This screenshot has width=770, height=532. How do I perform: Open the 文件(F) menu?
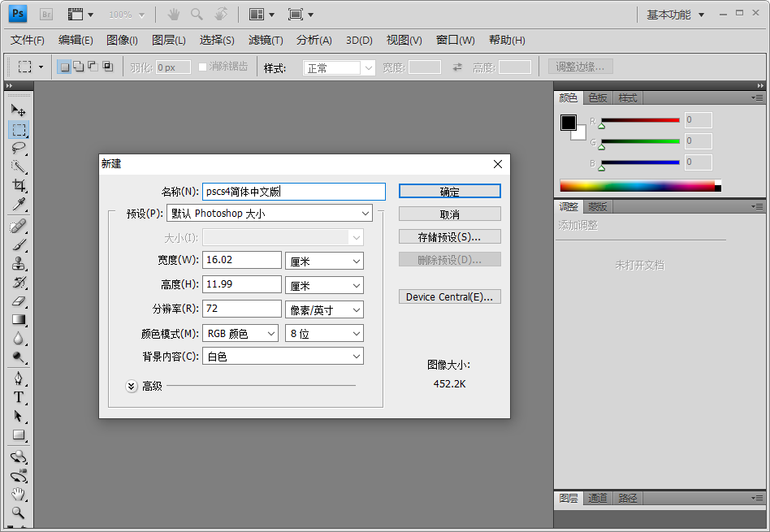coord(28,41)
